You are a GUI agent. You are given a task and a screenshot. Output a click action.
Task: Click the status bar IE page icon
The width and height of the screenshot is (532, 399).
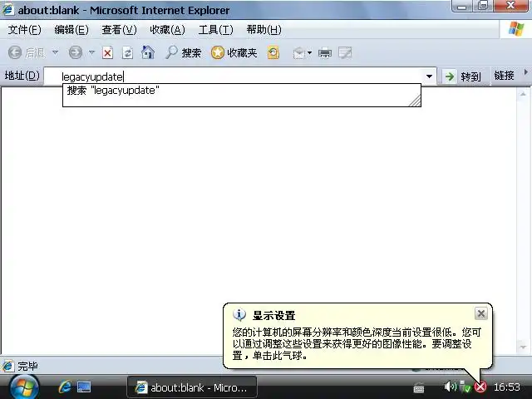pyautogui.click(x=8, y=366)
